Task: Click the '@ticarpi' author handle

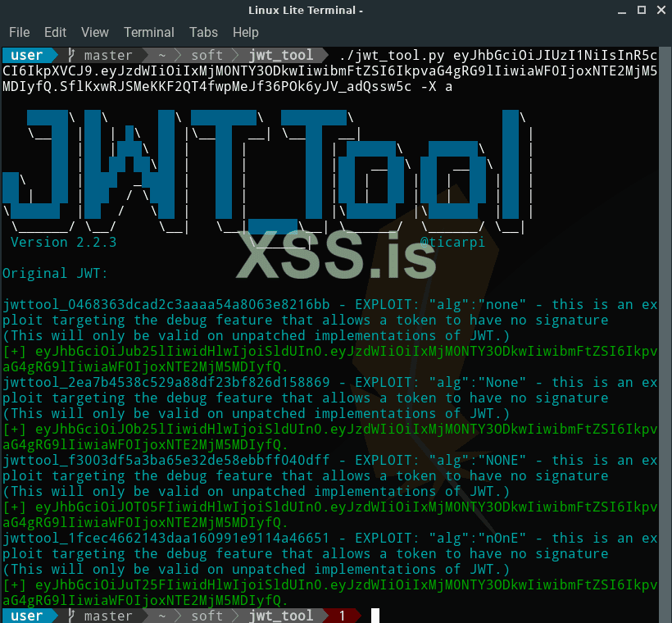Action: [452, 243]
